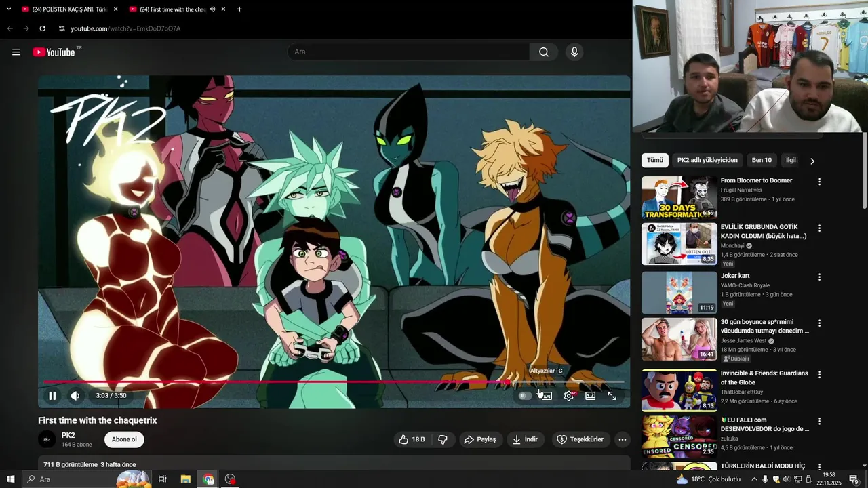Seek on the red video progress bar

pyautogui.click(x=334, y=382)
